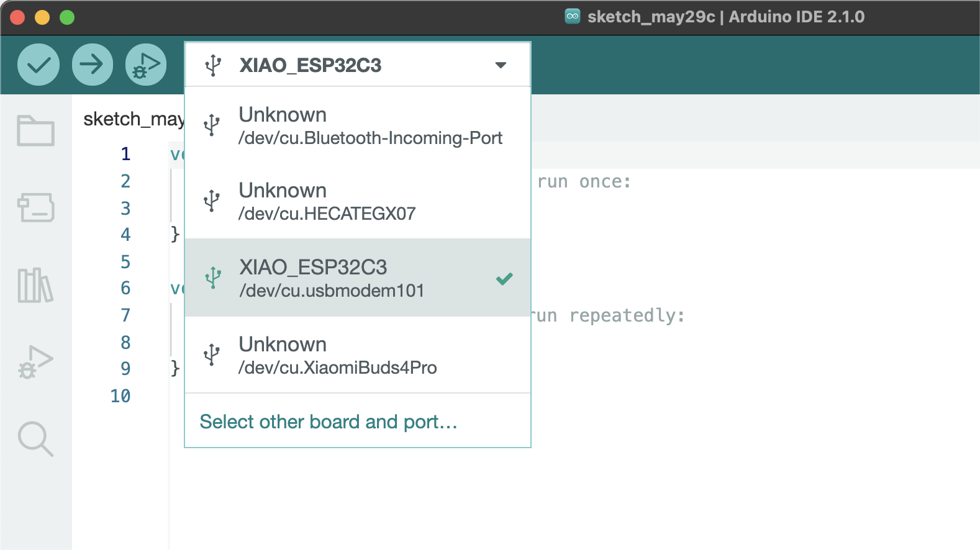Click green USB icon of XIAO_ESP32C3 entry
This screenshot has height=550, width=980.
click(x=213, y=277)
